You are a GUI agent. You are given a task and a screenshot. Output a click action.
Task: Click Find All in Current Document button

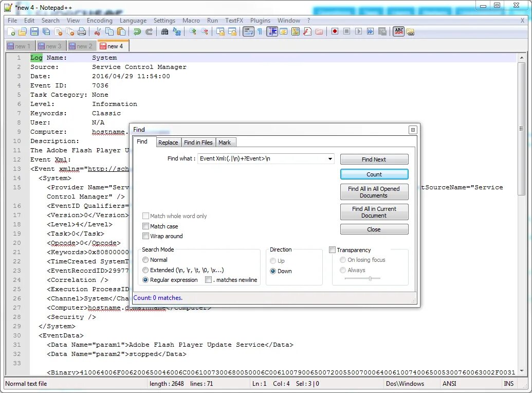[374, 212]
